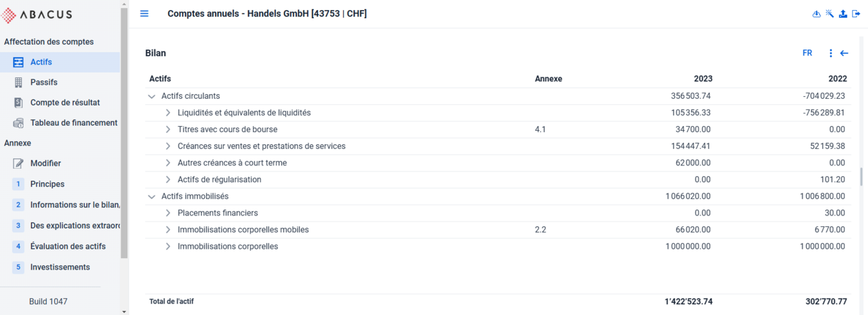Click the upload icon in top bar
Viewport: 868px width, 315px height.
843,14
